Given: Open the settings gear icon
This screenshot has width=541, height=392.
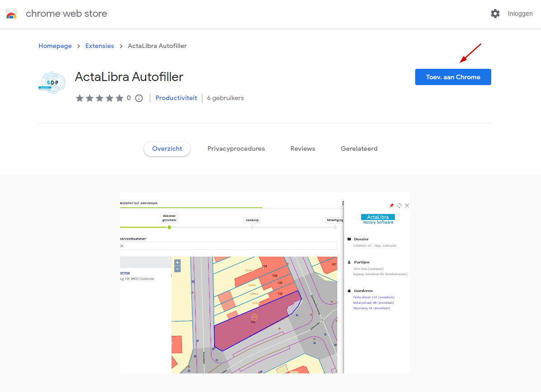Looking at the screenshot, I should (495, 14).
